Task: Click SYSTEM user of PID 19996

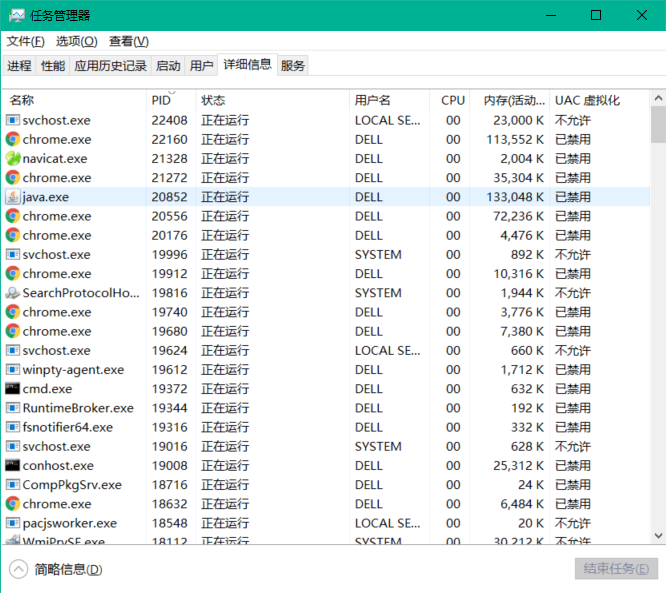Action: click(378, 254)
